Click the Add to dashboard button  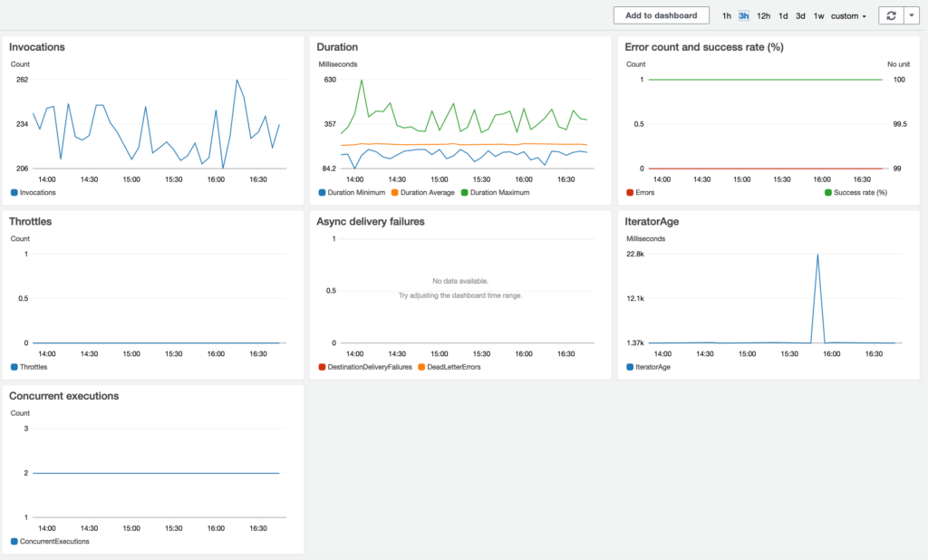(x=661, y=15)
